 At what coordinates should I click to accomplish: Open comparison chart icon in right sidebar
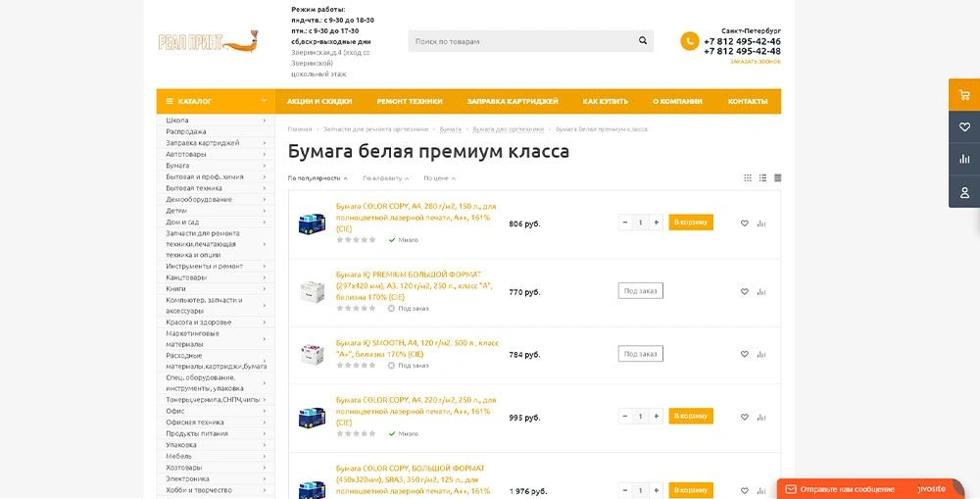coord(964,160)
